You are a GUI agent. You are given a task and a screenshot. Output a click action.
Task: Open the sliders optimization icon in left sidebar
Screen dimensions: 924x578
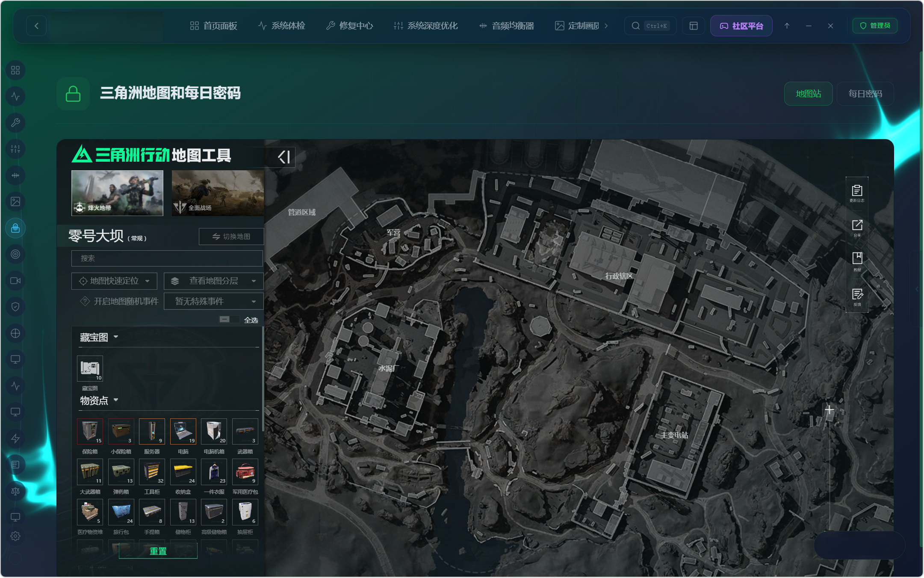[x=15, y=149]
